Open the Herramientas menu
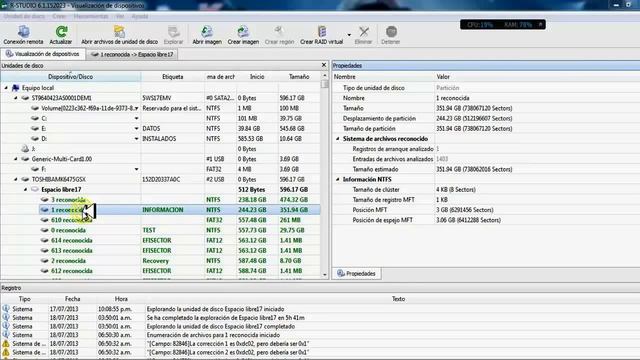Viewport: 640px width, 360px height. point(91,16)
